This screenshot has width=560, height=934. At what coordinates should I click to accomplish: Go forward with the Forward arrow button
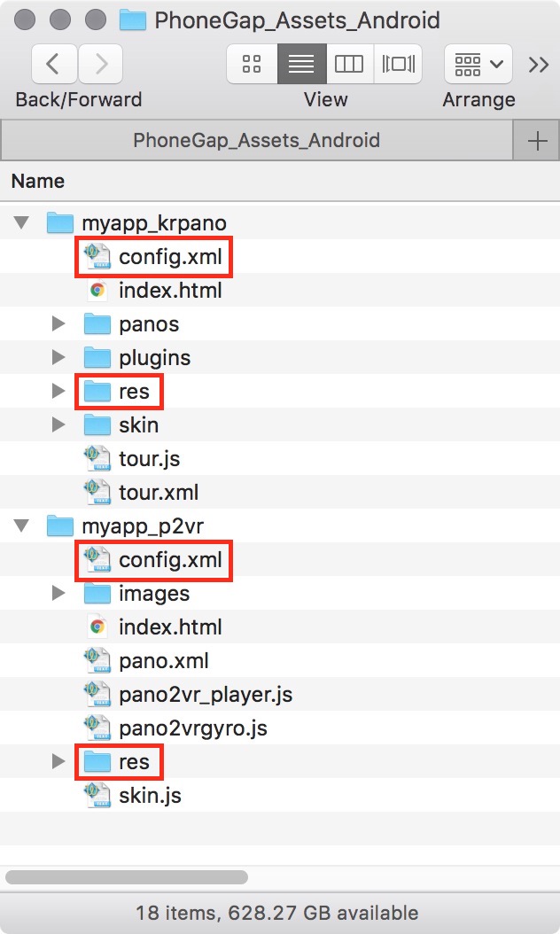click(x=101, y=64)
